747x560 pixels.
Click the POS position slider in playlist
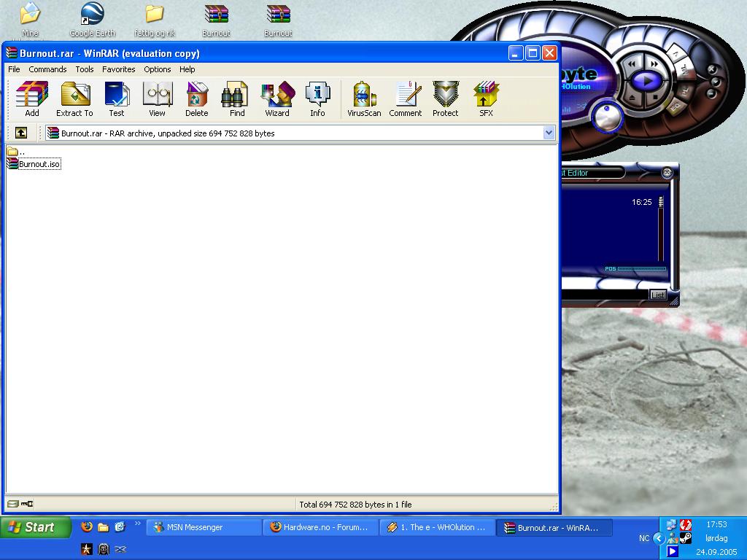coord(641,269)
